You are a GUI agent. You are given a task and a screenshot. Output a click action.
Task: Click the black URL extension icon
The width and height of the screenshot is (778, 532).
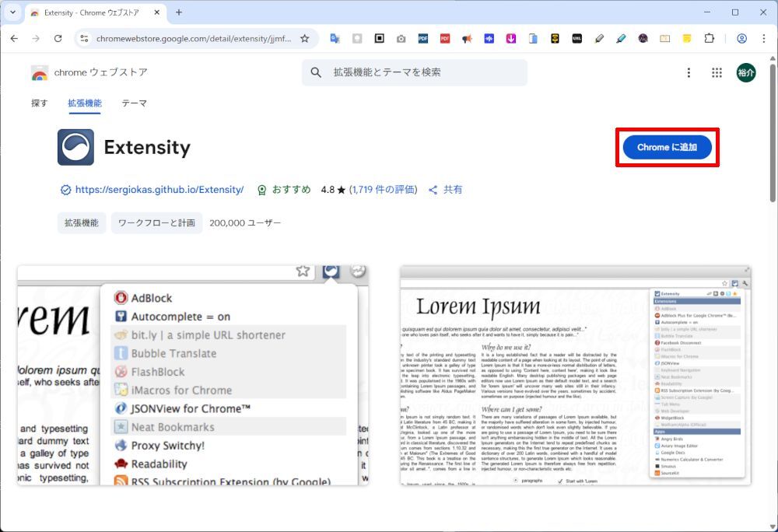577,39
